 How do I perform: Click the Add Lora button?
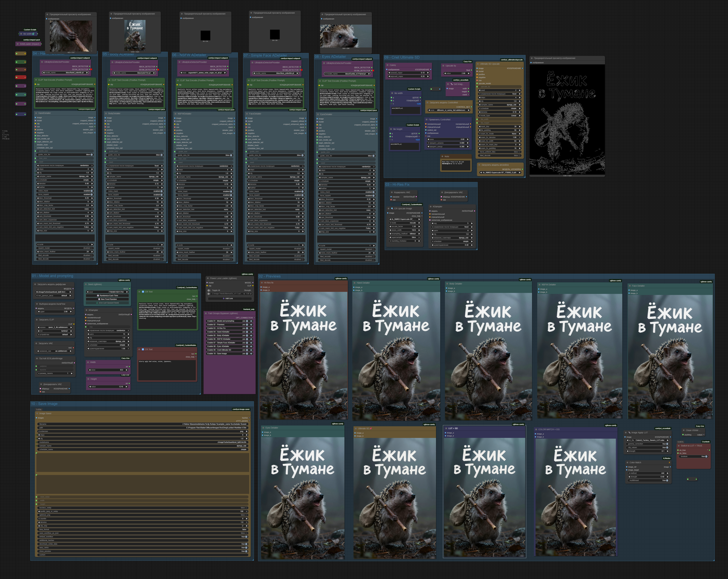click(x=228, y=298)
